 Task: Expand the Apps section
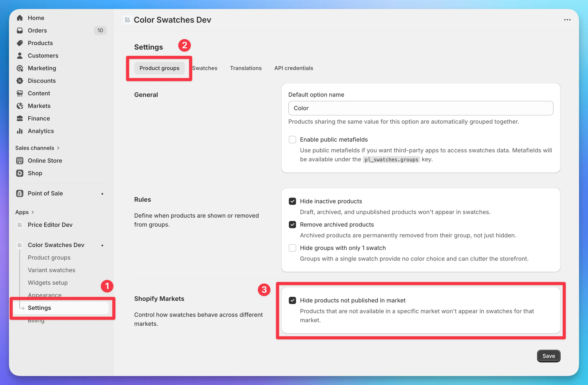(x=32, y=212)
